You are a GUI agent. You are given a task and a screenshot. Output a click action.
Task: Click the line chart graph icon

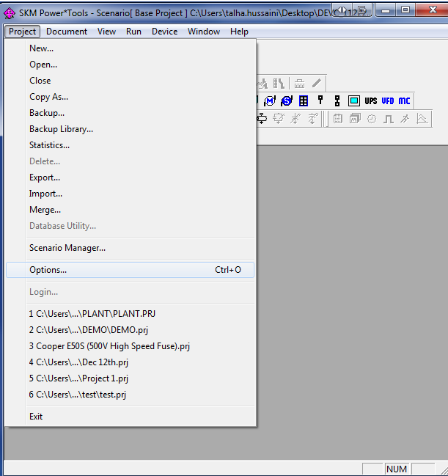[422, 119]
